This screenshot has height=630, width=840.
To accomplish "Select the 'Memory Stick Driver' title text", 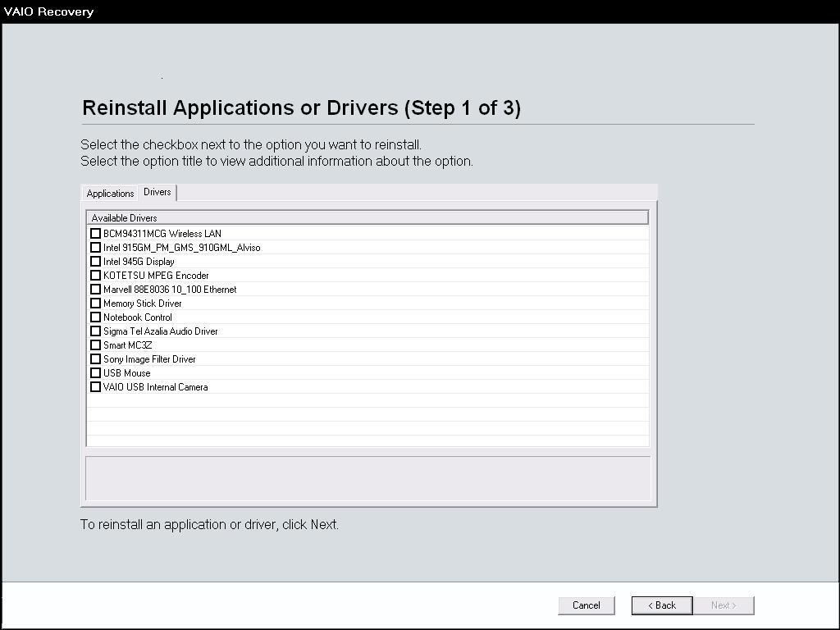I will (143, 304).
